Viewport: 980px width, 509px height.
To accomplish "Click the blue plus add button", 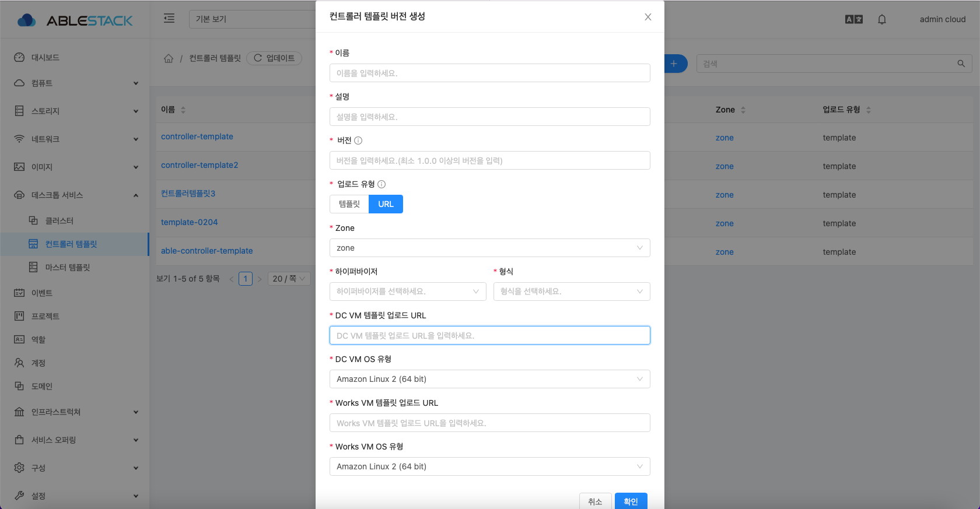I will (x=674, y=64).
